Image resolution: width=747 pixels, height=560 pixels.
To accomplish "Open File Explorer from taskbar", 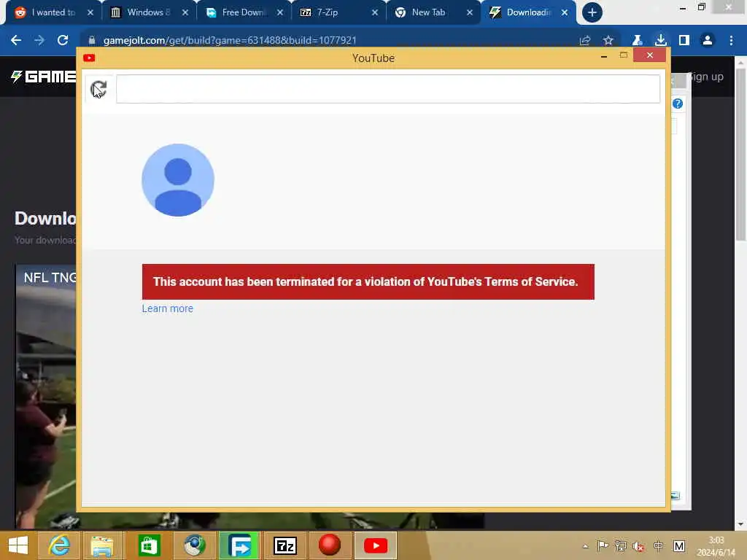I will pyautogui.click(x=102, y=545).
